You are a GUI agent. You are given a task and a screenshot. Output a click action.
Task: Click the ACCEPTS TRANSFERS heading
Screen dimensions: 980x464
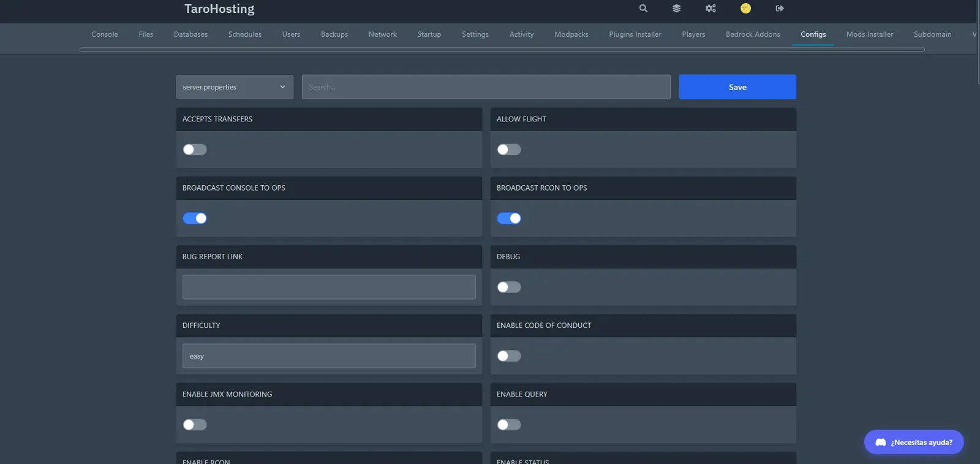pyautogui.click(x=217, y=119)
